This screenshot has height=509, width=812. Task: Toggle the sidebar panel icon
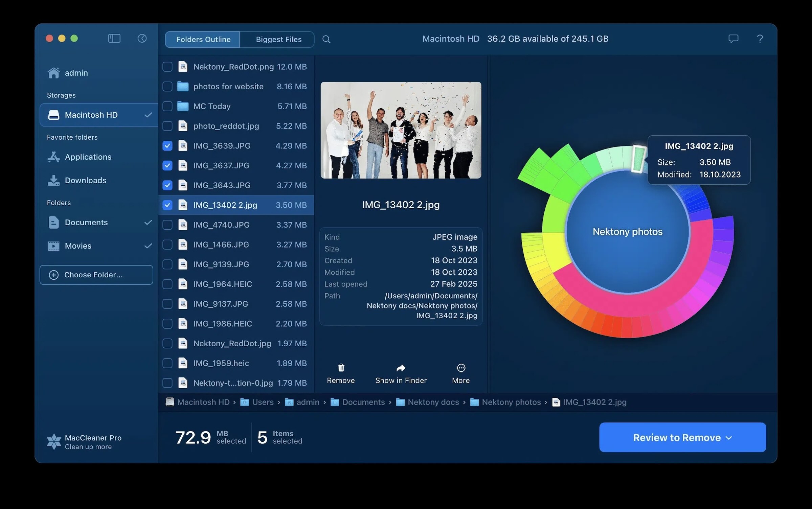(x=114, y=39)
